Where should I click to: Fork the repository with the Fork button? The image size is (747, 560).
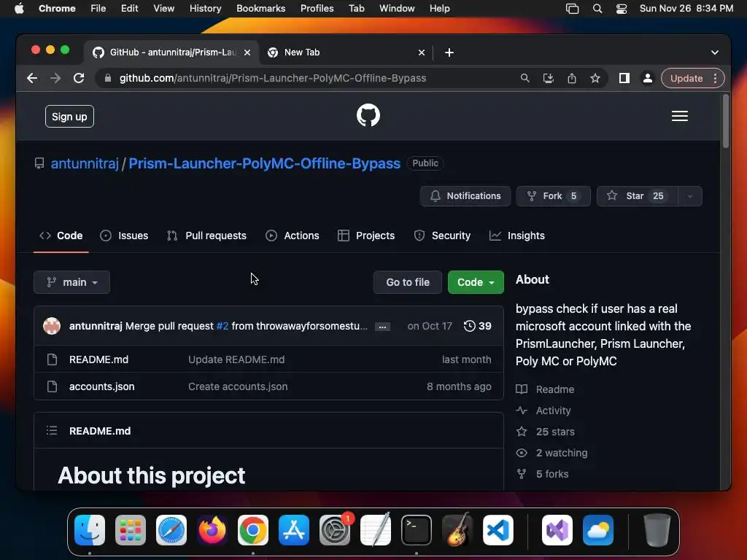553,196
